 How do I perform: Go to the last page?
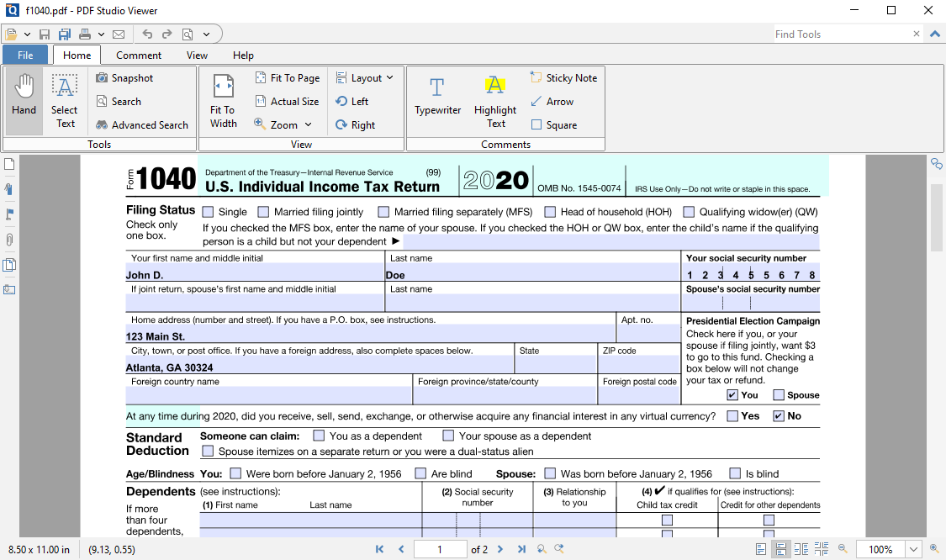(x=521, y=549)
